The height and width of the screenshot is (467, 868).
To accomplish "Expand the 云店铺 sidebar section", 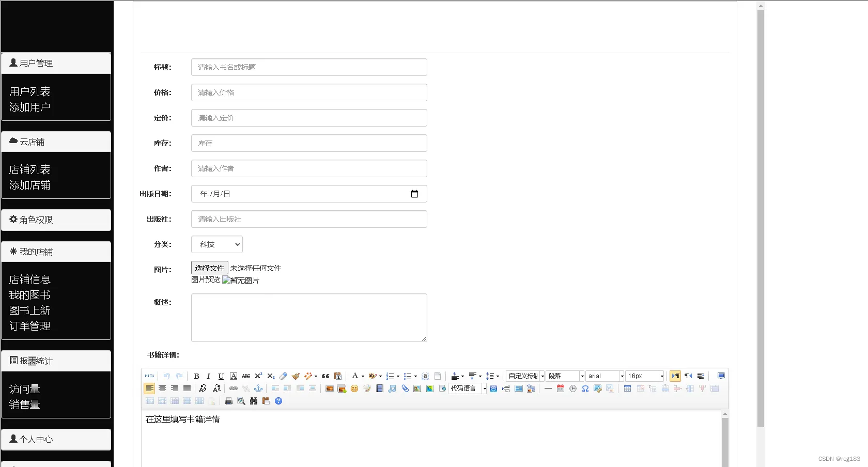I will tap(56, 142).
